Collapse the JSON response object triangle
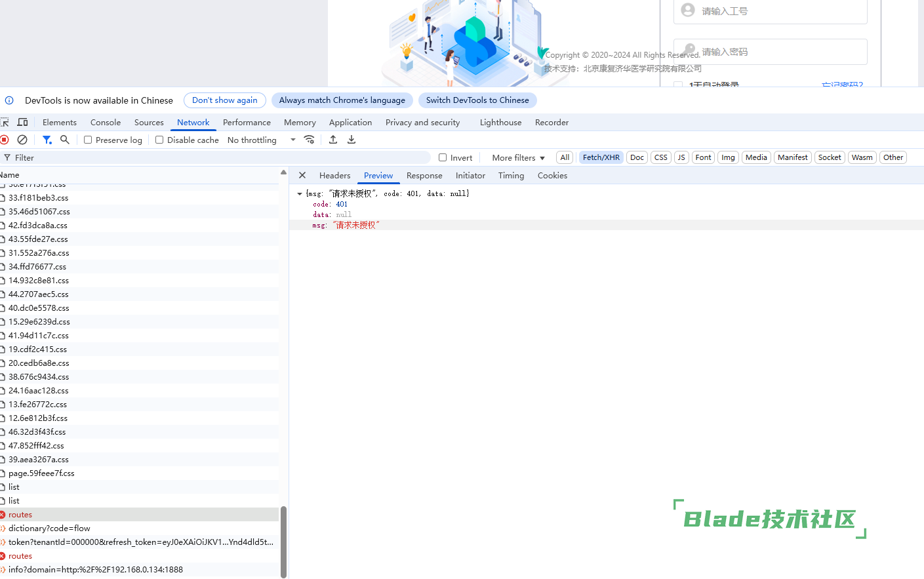The width and height of the screenshot is (924, 579). click(x=300, y=193)
